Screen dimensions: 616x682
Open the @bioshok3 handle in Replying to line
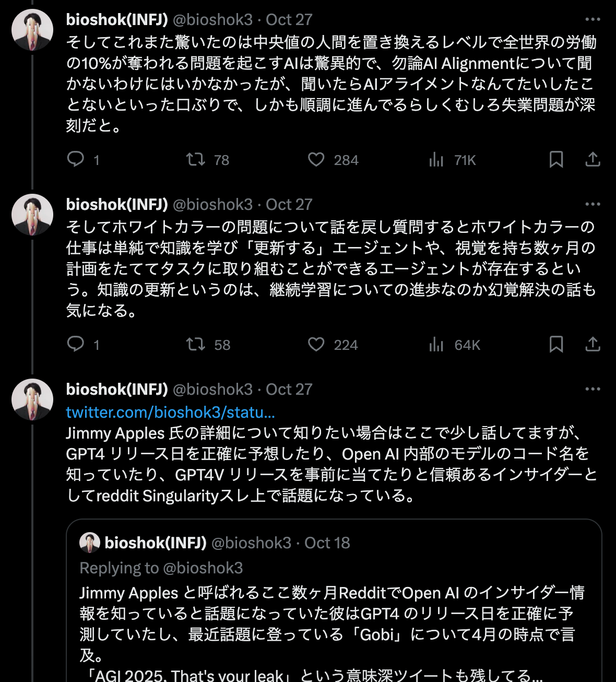tap(203, 568)
